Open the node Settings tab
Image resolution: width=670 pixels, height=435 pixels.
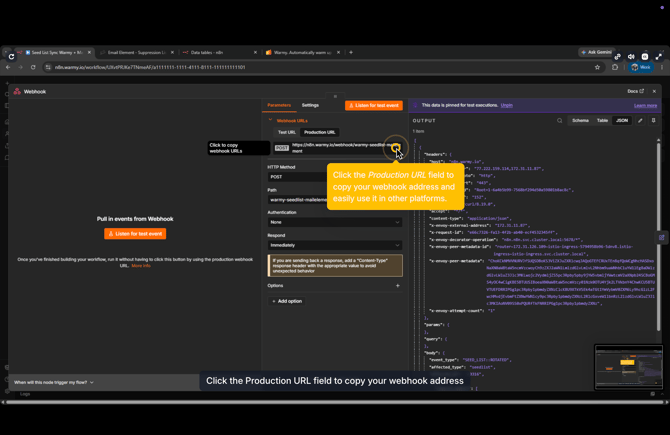point(310,105)
